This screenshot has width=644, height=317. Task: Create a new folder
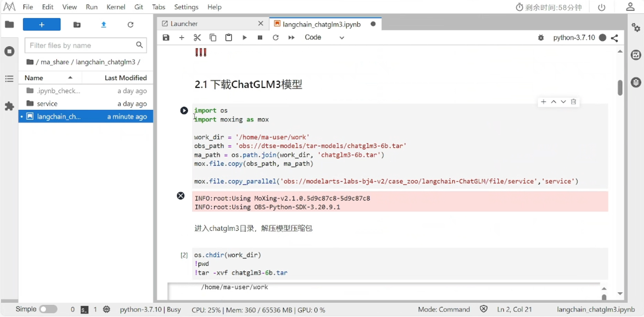pyautogui.click(x=77, y=25)
